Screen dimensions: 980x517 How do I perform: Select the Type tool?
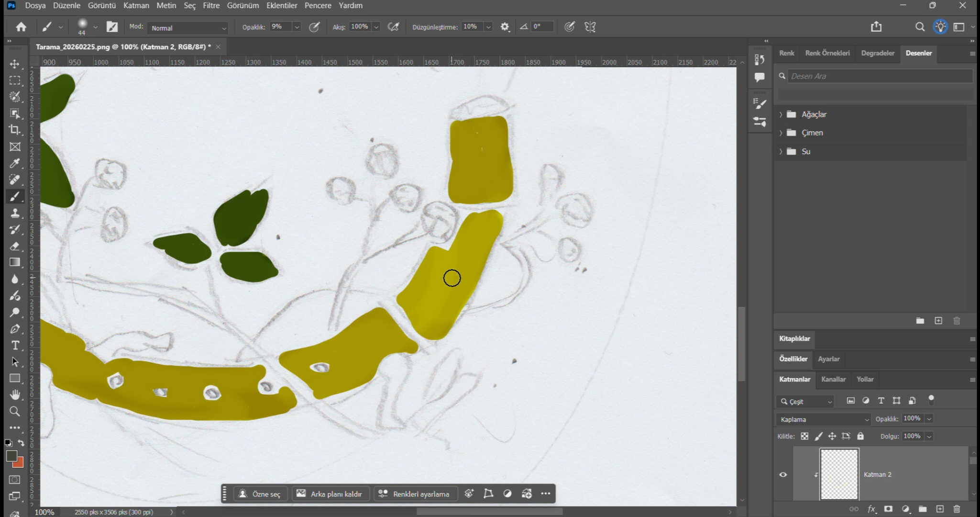(x=15, y=345)
